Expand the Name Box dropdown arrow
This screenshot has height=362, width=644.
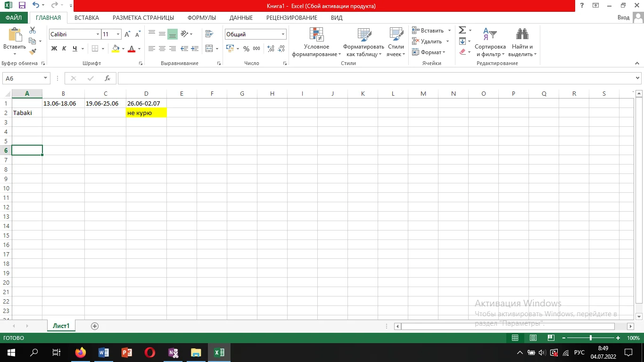tap(45, 78)
